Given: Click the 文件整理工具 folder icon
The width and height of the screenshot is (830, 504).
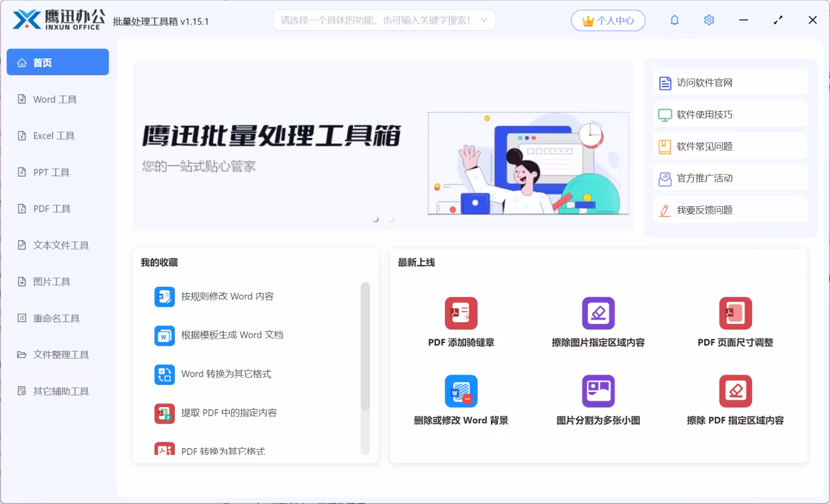Looking at the screenshot, I should click(22, 355).
